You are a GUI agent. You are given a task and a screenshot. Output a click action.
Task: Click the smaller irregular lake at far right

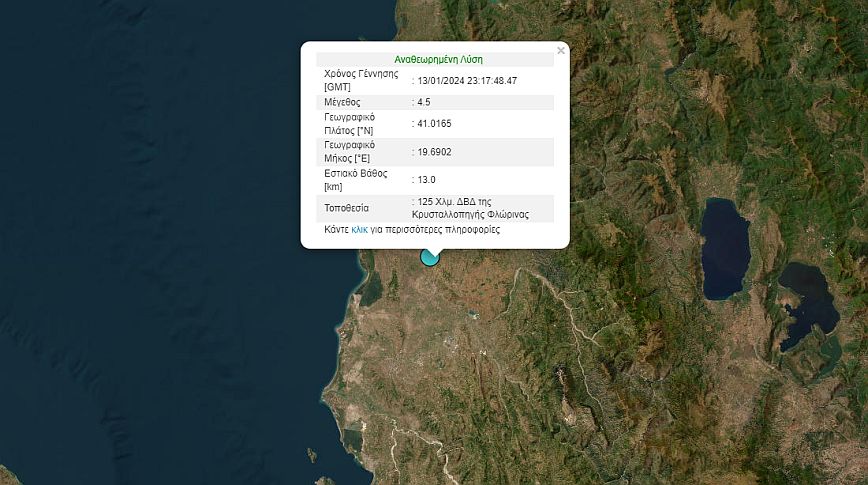(x=806, y=303)
